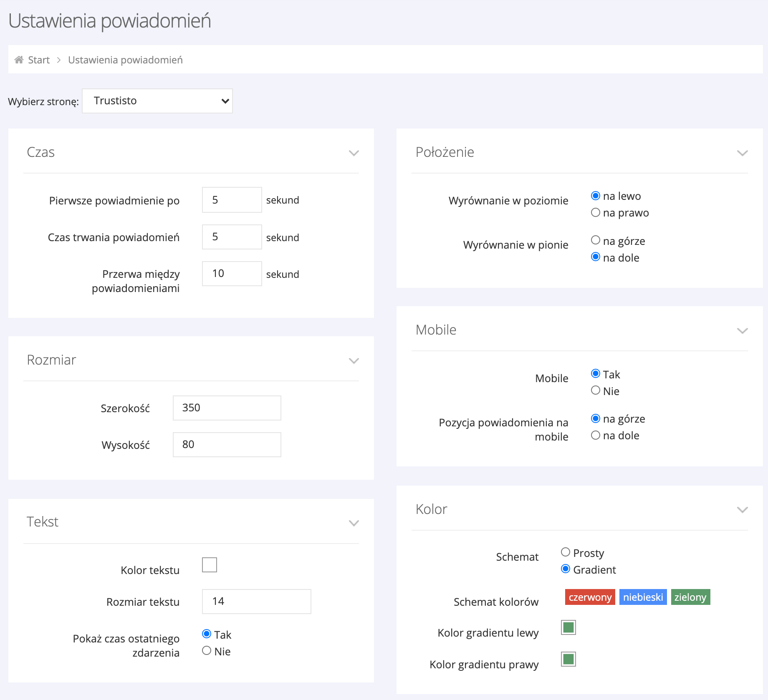
Task: Collapse the Położenie section chevron
Action: [x=742, y=153]
